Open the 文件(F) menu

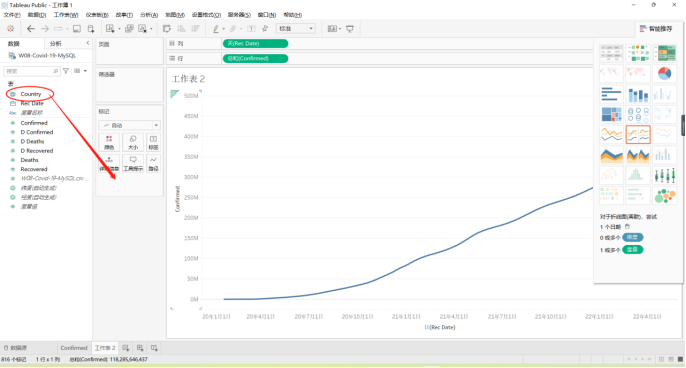tap(12, 15)
